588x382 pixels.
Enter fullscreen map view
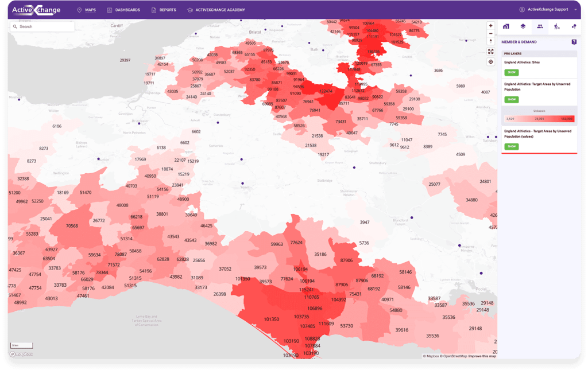point(490,51)
